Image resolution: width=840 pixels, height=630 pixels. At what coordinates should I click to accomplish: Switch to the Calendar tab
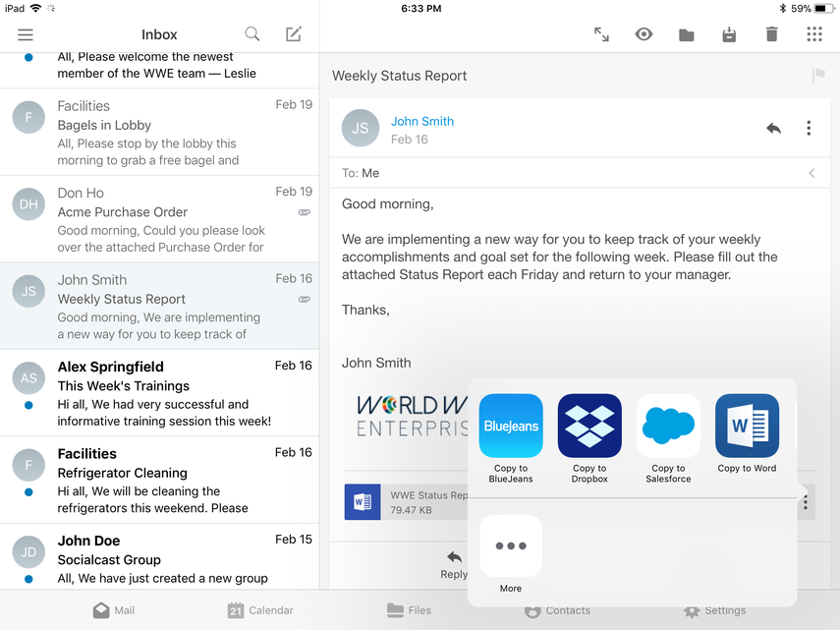click(260, 610)
